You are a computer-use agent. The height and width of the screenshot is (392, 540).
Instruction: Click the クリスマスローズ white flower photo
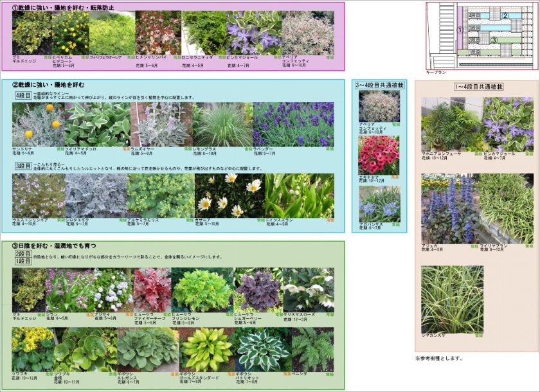coord(309,290)
